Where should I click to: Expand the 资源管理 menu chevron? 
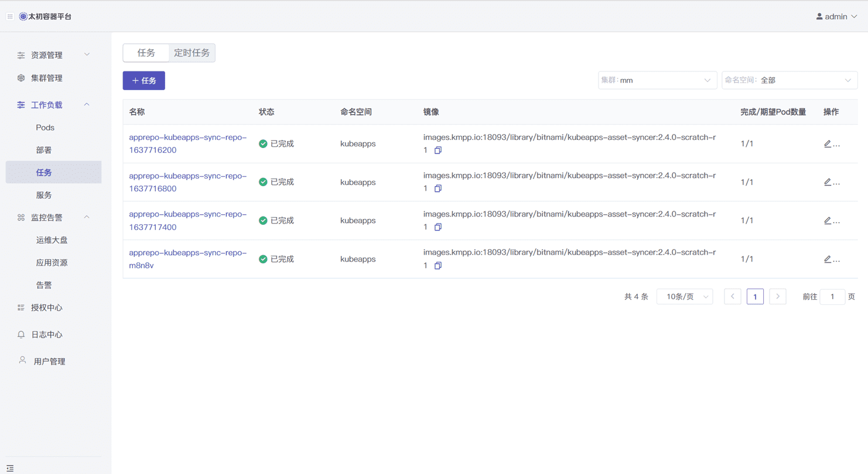pyautogui.click(x=87, y=54)
